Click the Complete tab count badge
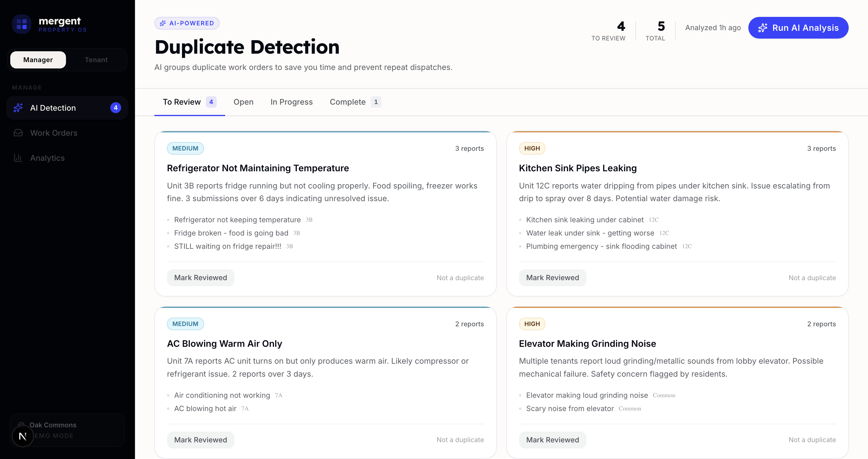 click(376, 102)
